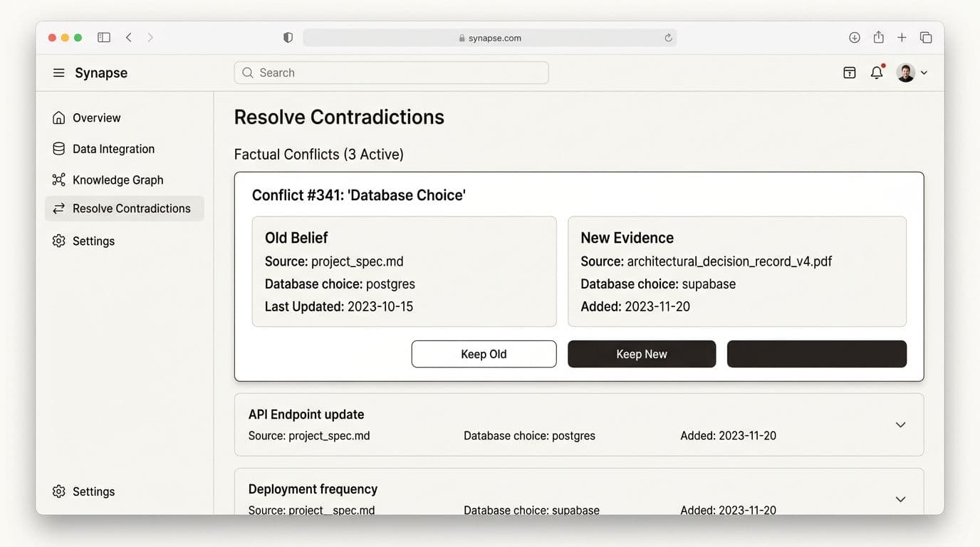Click the Keep New button

pyautogui.click(x=642, y=354)
